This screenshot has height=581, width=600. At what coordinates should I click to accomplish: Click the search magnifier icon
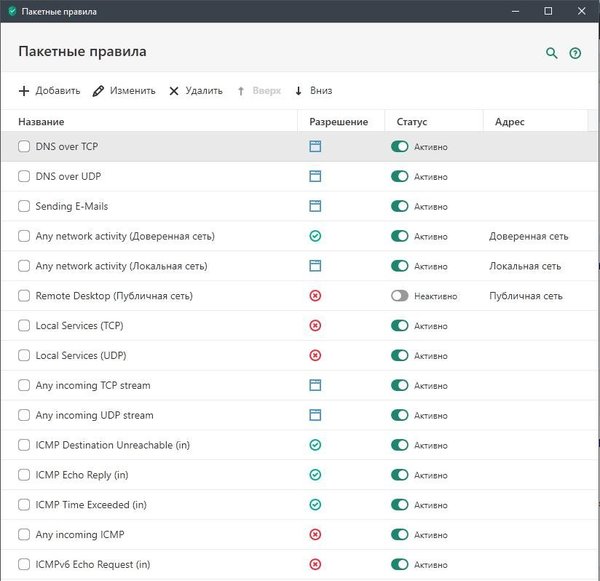551,53
